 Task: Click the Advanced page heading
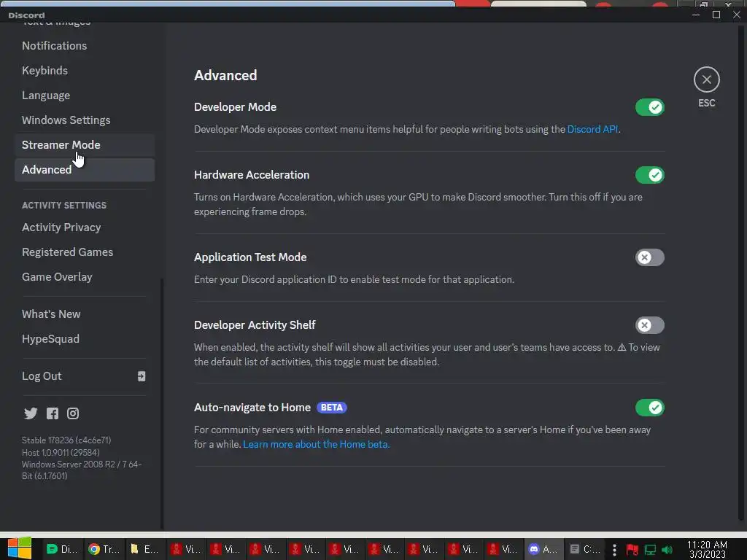(x=225, y=75)
